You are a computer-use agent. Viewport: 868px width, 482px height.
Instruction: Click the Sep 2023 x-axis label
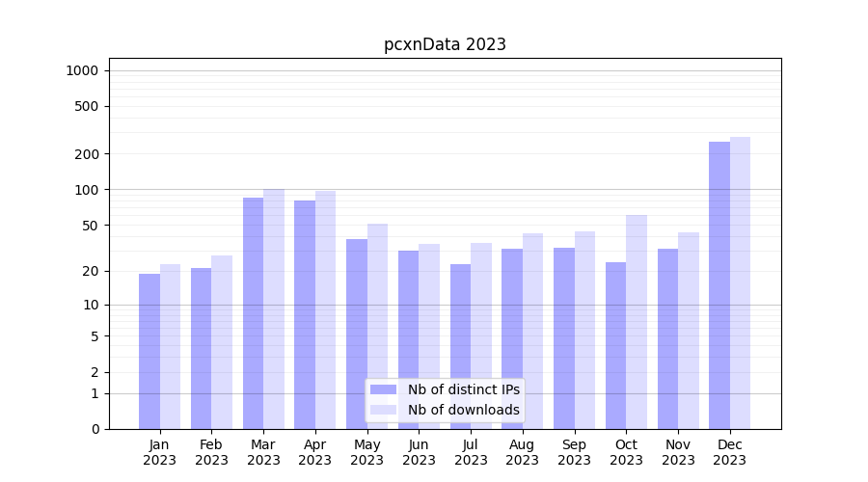pos(574,452)
